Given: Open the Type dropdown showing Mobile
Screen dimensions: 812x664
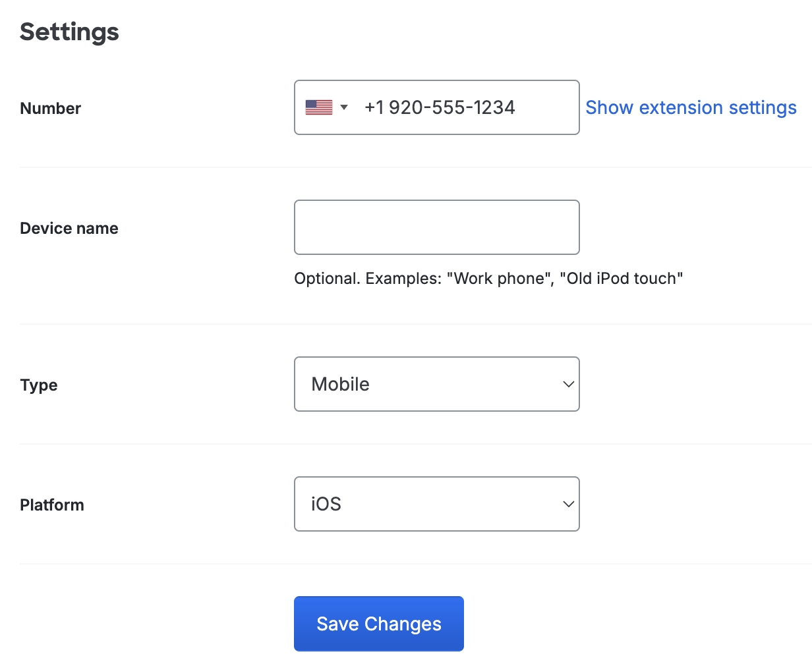Looking at the screenshot, I should click(x=436, y=384).
